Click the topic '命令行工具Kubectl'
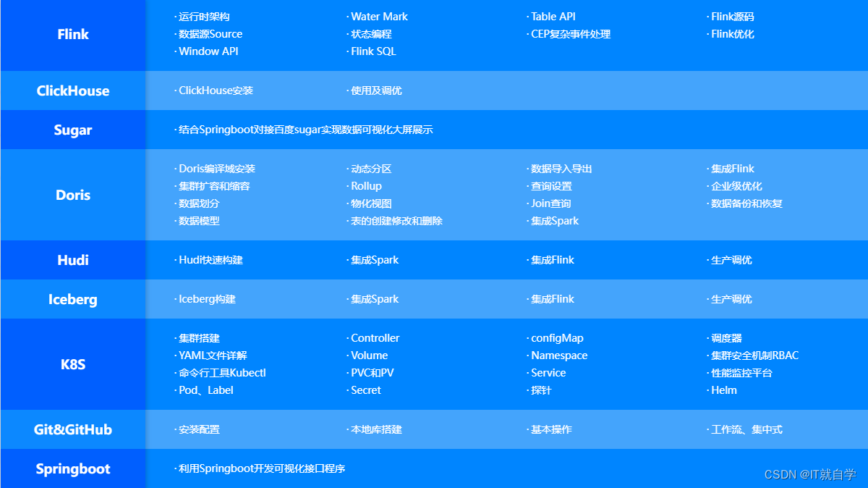This screenshot has width=868, height=488. tap(222, 373)
